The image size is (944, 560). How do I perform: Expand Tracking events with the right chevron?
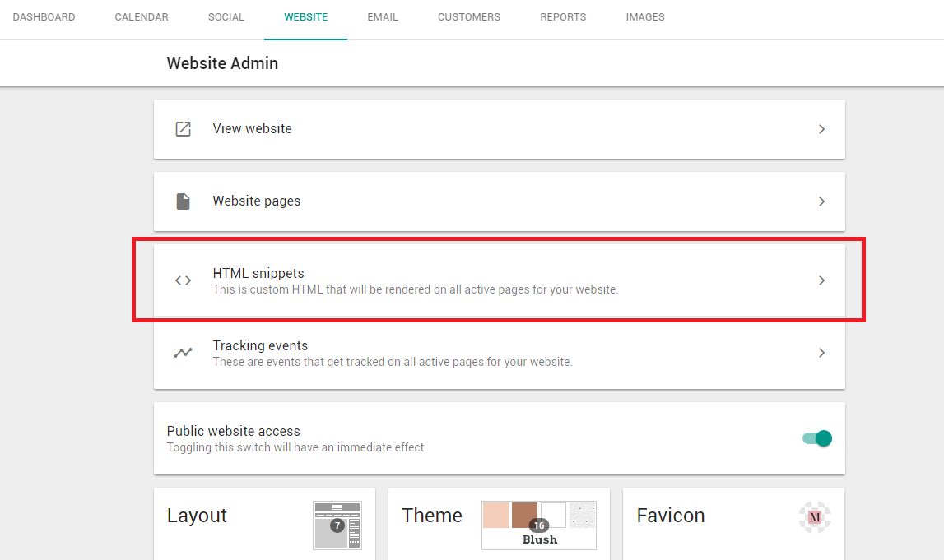pyautogui.click(x=821, y=352)
